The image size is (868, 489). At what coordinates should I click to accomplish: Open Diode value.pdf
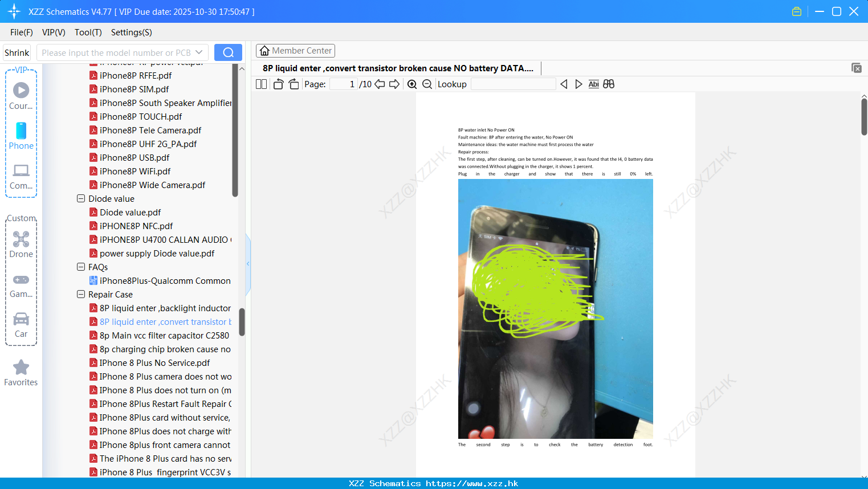pyautogui.click(x=130, y=212)
